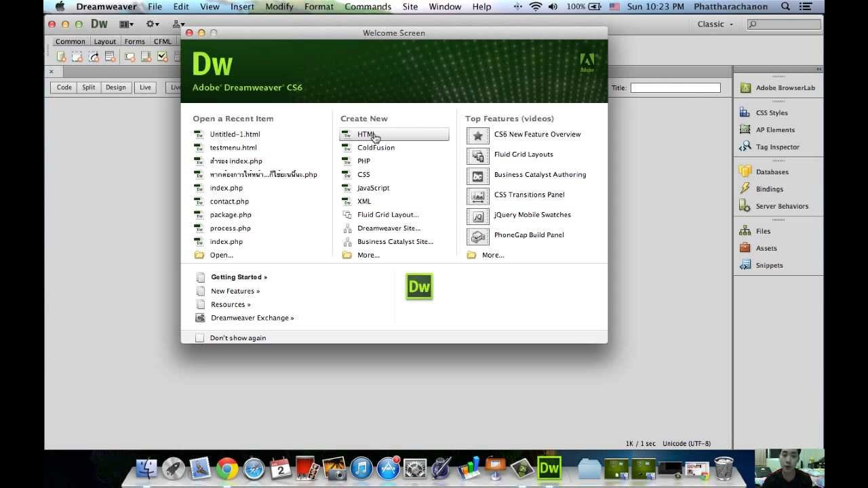Select the CFML insert tab
The height and width of the screenshot is (488, 868).
pos(163,41)
